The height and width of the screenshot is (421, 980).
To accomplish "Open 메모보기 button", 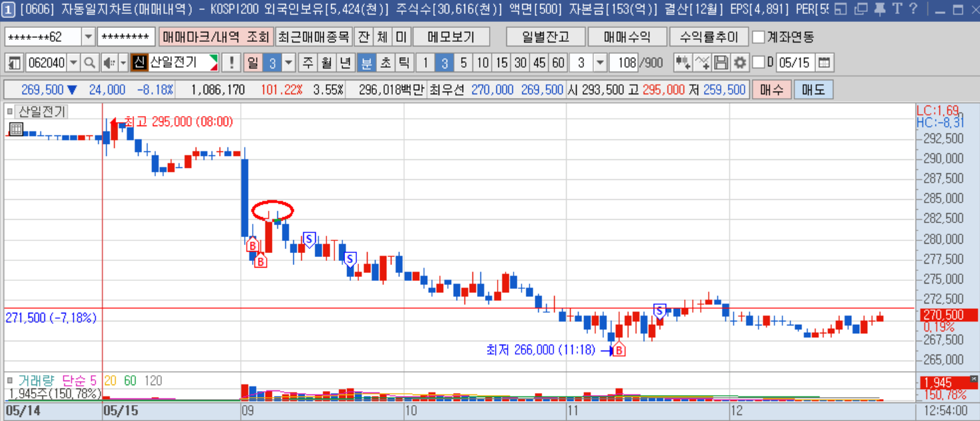I will coord(451,37).
